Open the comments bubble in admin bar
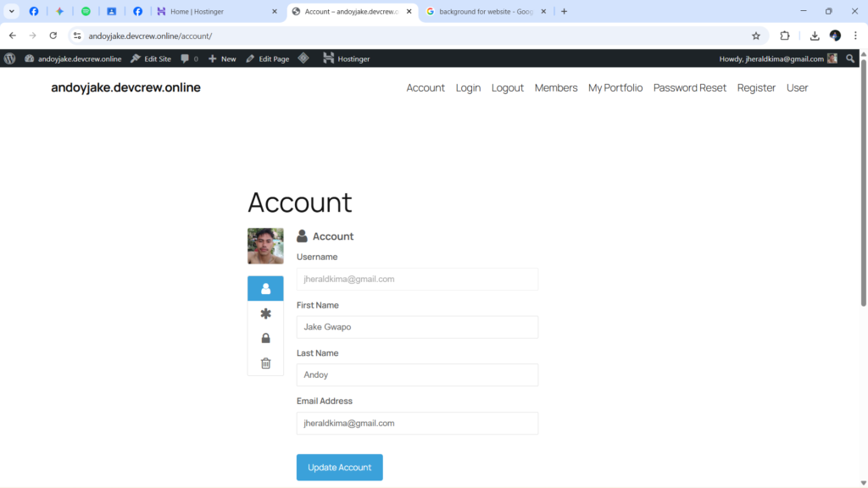868x488 pixels. pyautogui.click(x=189, y=58)
